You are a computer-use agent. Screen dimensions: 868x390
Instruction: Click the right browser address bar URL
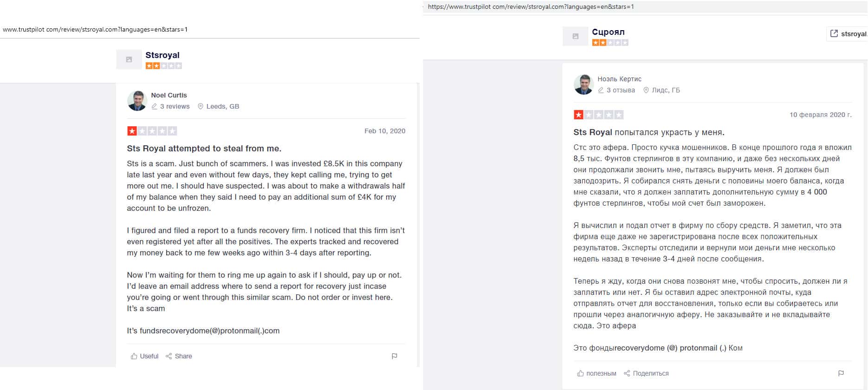531,7
